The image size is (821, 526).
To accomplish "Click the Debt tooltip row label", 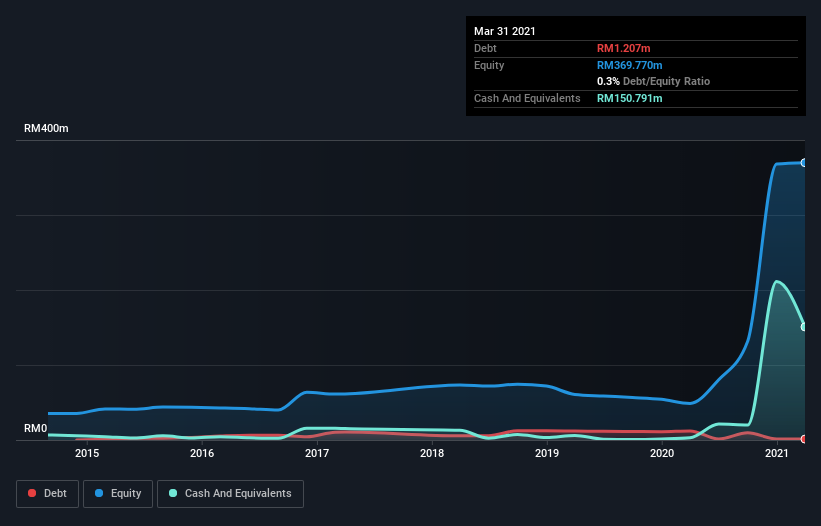I will pyautogui.click(x=485, y=48).
